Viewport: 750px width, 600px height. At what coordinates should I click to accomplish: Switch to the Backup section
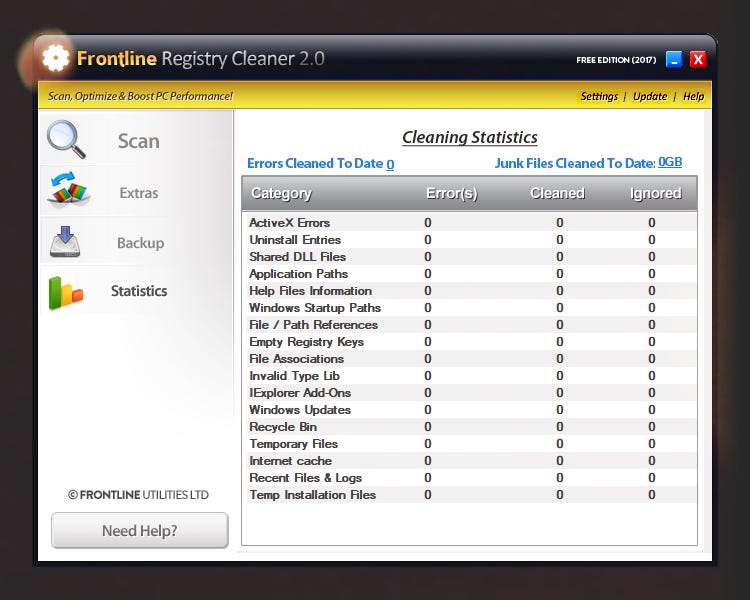(x=136, y=242)
